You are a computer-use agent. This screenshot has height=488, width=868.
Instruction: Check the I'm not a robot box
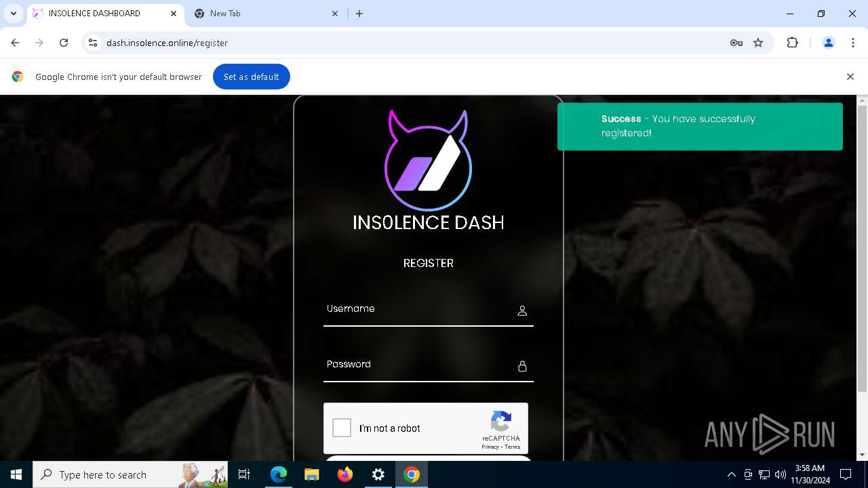point(342,428)
